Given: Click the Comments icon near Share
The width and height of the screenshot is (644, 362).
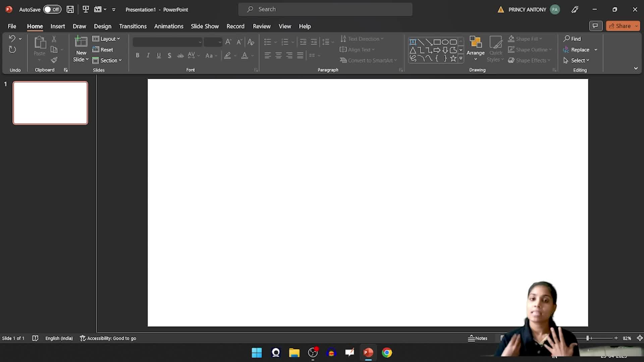Looking at the screenshot, I should [595, 26].
